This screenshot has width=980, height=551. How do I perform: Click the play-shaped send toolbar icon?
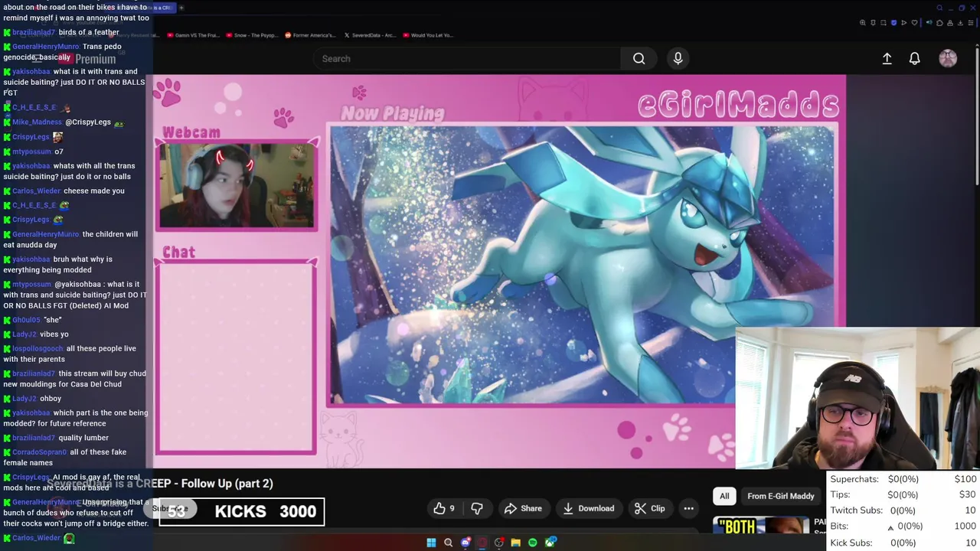904,23
